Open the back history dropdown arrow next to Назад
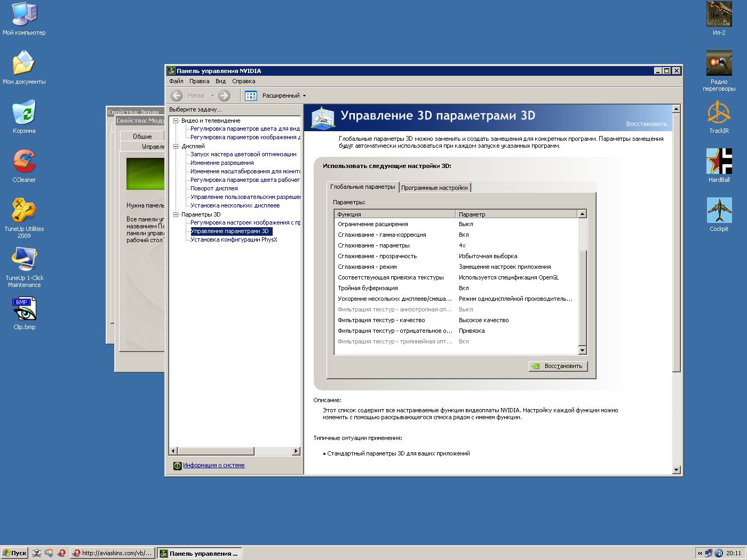747x560 pixels. [212, 96]
